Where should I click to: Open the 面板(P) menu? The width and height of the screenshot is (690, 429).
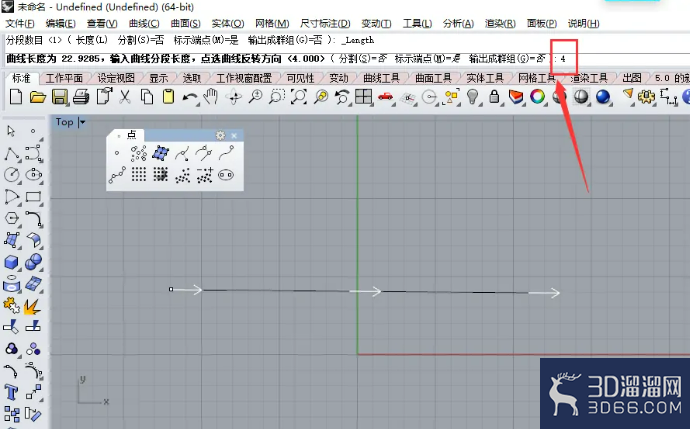[x=542, y=23]
